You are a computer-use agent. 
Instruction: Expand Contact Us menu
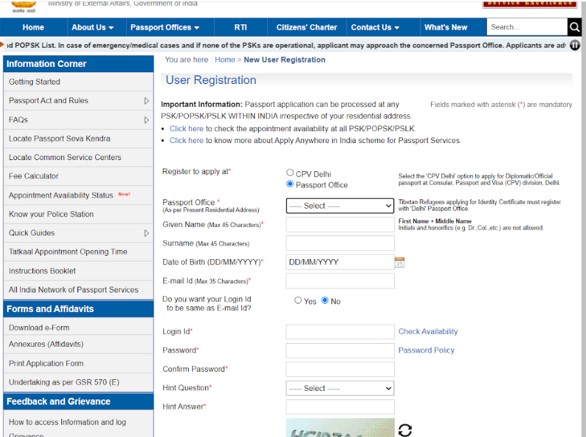[375, 27]
